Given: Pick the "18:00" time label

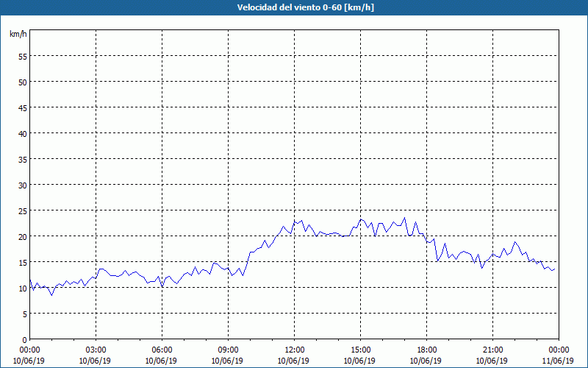Looking at the screenshot, I should (427, 350).
